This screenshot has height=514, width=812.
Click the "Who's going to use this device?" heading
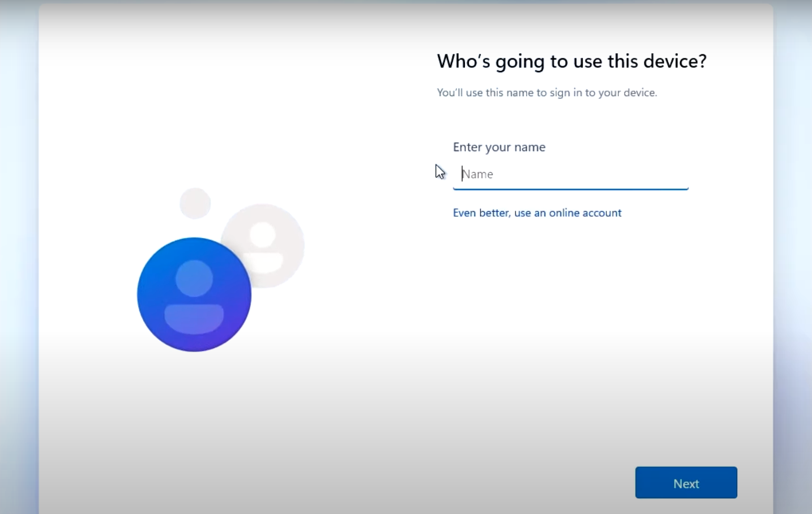click(571, 62)
